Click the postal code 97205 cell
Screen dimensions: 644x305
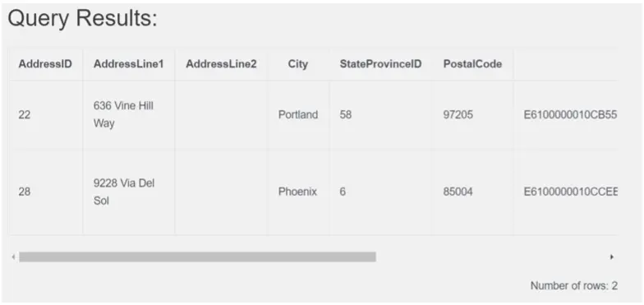(472, 115)
